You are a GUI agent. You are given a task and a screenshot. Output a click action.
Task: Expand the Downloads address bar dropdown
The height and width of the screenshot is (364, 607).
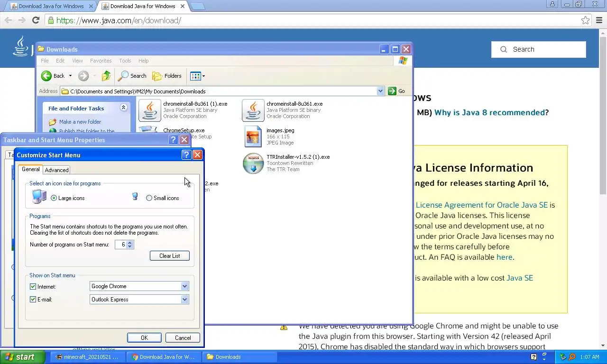pyautogui.click(x=380, y=91)
